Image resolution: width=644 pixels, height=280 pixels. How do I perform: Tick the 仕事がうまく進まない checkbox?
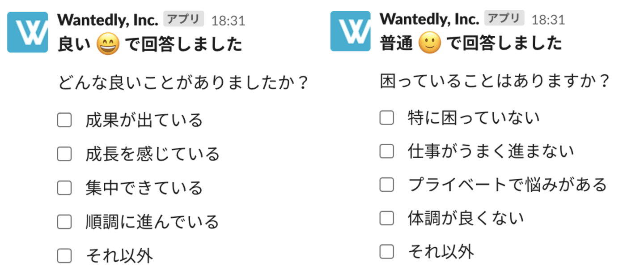tap(387, 151)
